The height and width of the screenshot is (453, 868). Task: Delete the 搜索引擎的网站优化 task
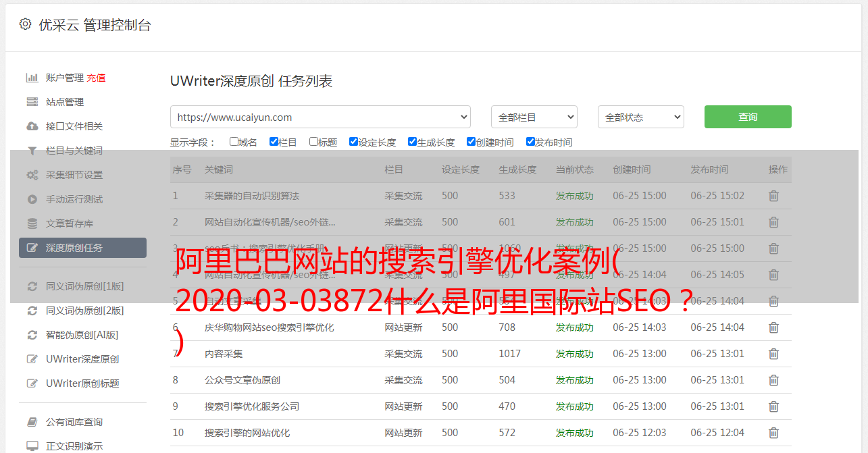[774, 433]
